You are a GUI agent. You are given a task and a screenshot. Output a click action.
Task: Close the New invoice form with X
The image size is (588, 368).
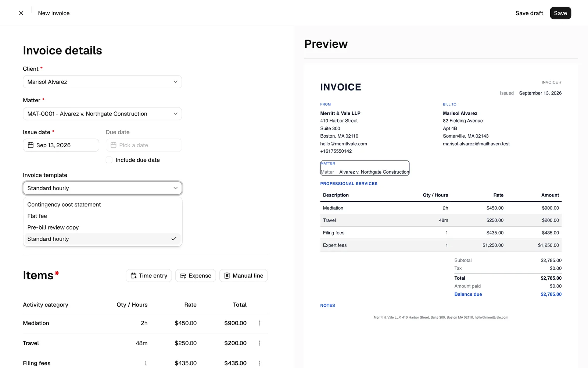21,13
